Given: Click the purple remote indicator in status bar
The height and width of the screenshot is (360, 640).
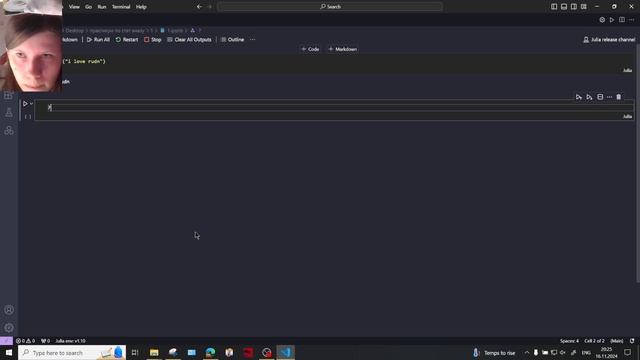Looking at the screenshot, I should click(x=6, y=340).
